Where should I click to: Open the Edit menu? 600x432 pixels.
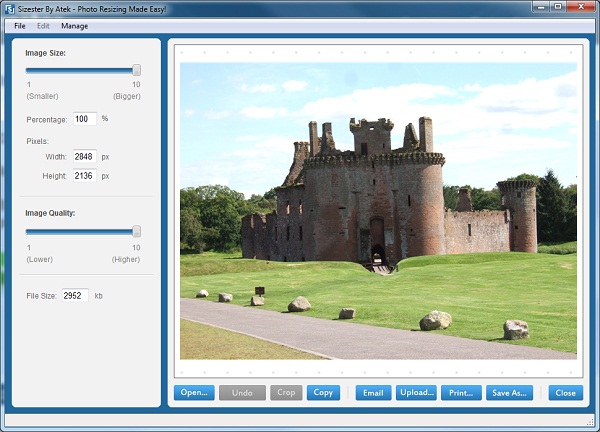click(44, 25)
